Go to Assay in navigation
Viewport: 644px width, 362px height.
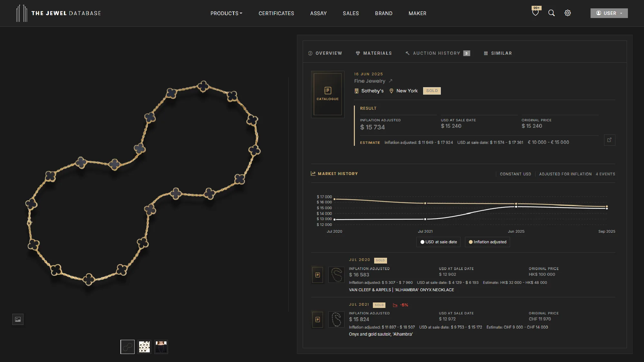[318, 13]
